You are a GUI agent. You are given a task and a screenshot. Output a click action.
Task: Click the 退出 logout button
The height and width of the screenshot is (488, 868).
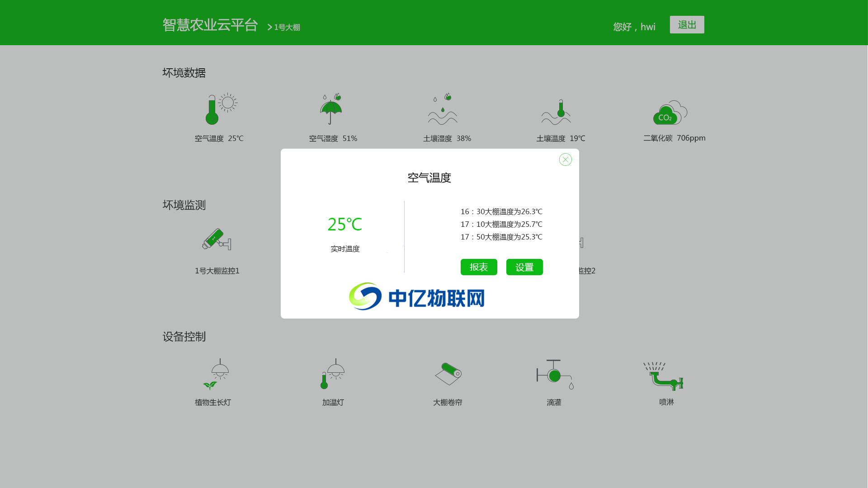[687, 24]
